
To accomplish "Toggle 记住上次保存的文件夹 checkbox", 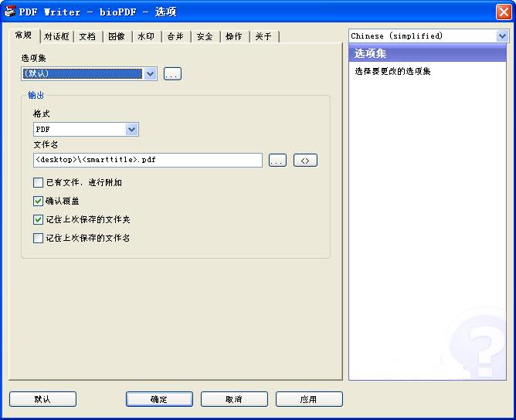I will (x=38, y=219).
